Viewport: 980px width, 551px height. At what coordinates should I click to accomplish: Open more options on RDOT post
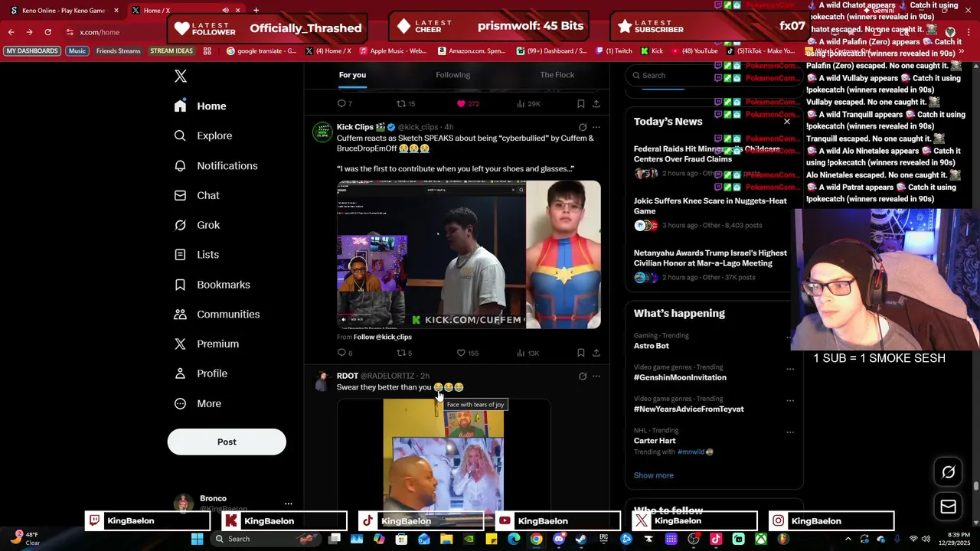tap(596, 376)
